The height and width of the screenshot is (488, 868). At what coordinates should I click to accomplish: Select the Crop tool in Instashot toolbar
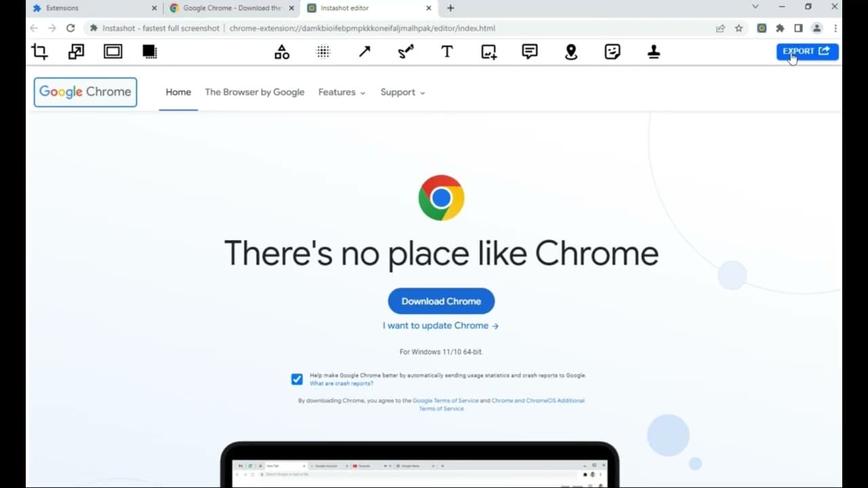39,52
